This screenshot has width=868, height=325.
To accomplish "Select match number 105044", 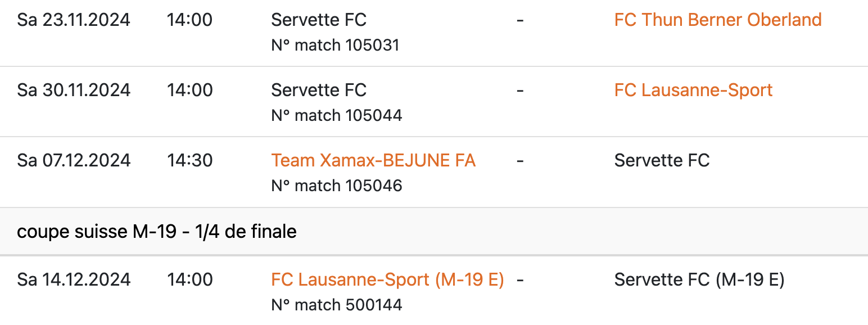I will 337,116.
